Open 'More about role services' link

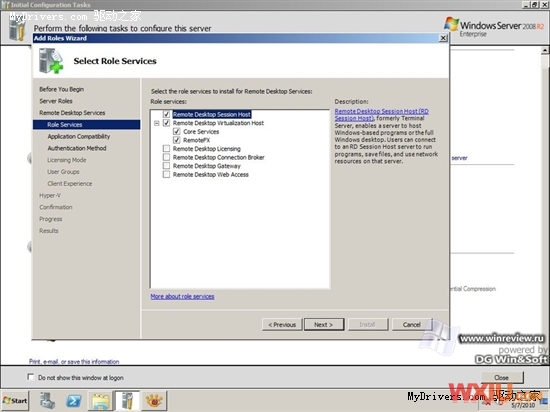pyautogui.click(x=182, y=296)
